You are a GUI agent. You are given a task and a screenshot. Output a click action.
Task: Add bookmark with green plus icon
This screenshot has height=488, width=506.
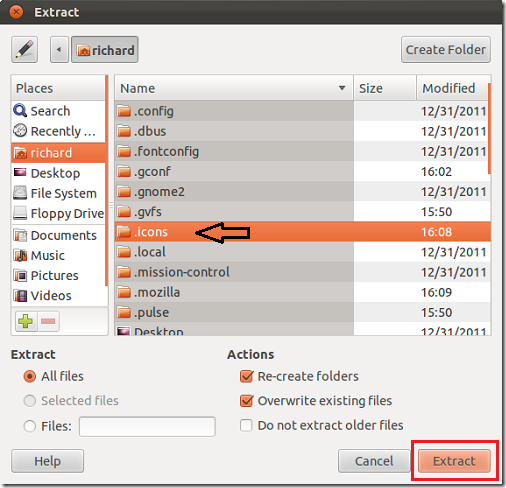26,321
